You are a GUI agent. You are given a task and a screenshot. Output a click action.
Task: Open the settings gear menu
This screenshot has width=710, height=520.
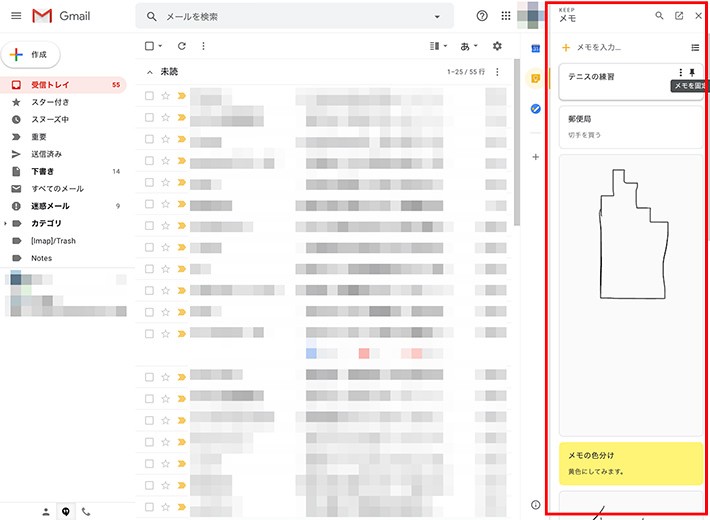pyautogui.click(x=497, y=46)
